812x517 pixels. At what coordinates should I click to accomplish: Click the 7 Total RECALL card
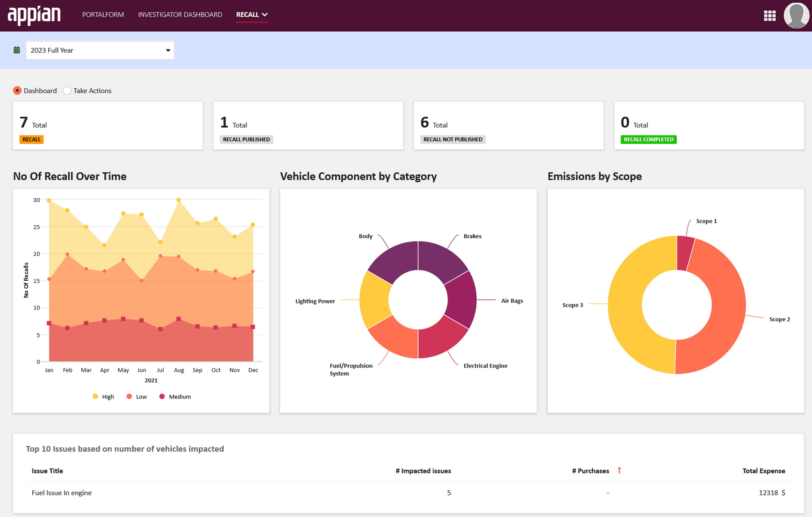(108, 125)
